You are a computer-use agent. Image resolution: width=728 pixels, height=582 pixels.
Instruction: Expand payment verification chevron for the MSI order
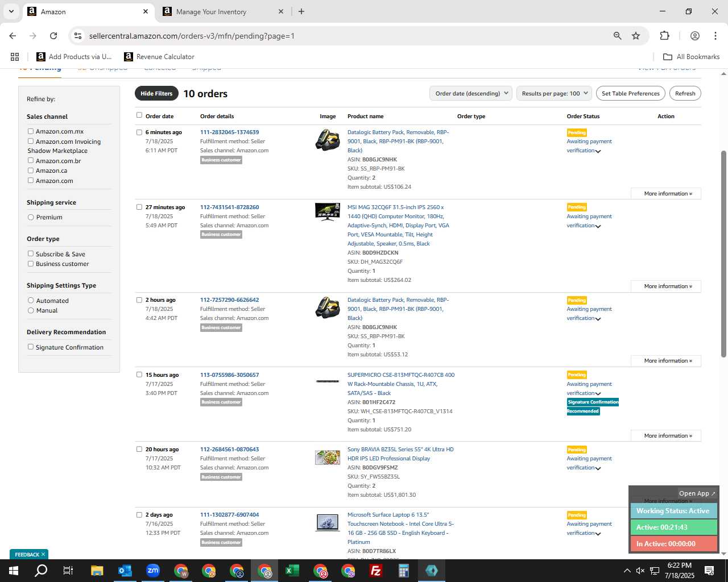click(x=598, y=227)
